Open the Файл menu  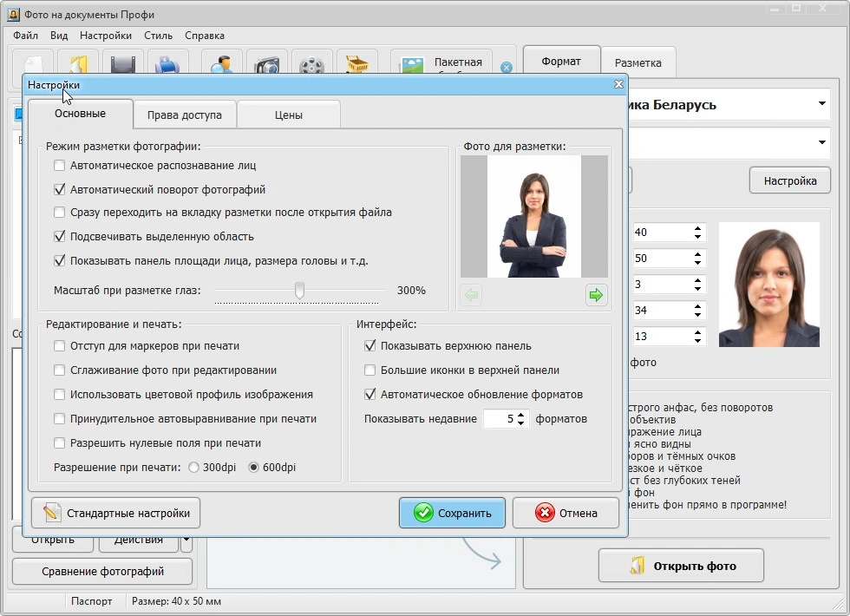coord(25,36)
